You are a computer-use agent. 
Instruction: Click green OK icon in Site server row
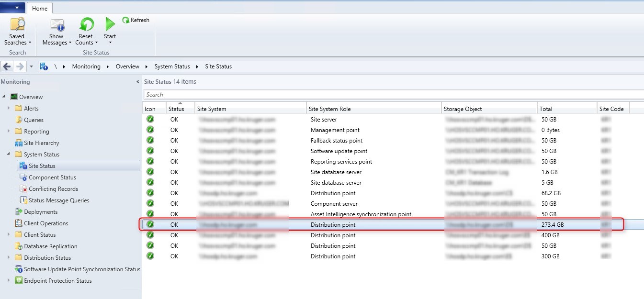coord(150,119)
